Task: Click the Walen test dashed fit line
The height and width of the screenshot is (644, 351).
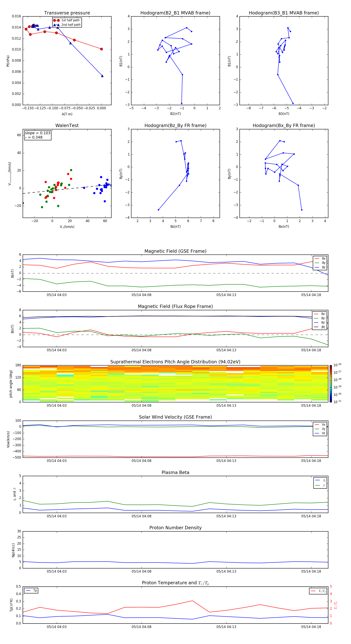Action: 67,189
